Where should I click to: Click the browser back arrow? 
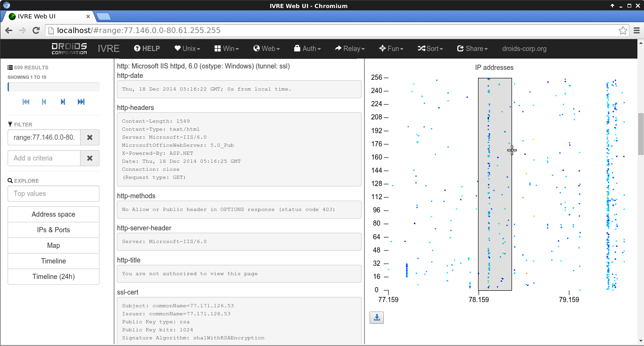9,31
